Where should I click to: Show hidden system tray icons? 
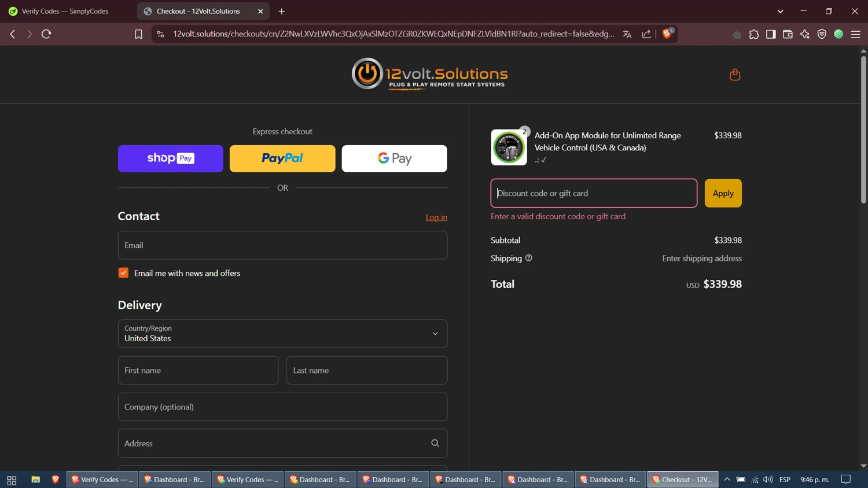[727, 480]
